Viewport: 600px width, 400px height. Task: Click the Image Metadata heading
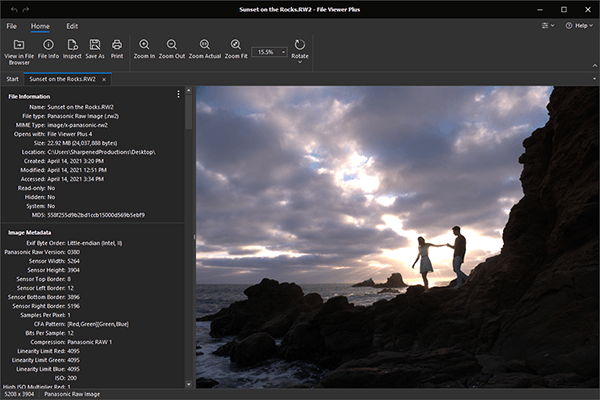[29, 232]
